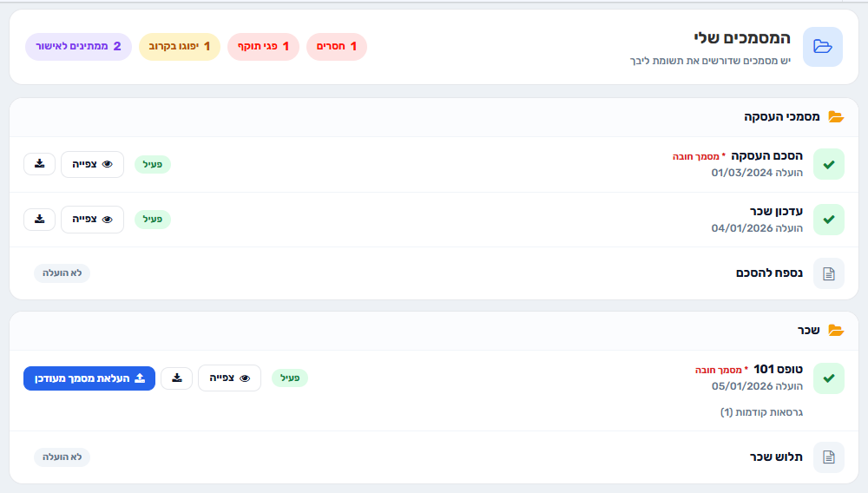Click לא הועלה badge of נספח להסכם

tap(62, 273)
